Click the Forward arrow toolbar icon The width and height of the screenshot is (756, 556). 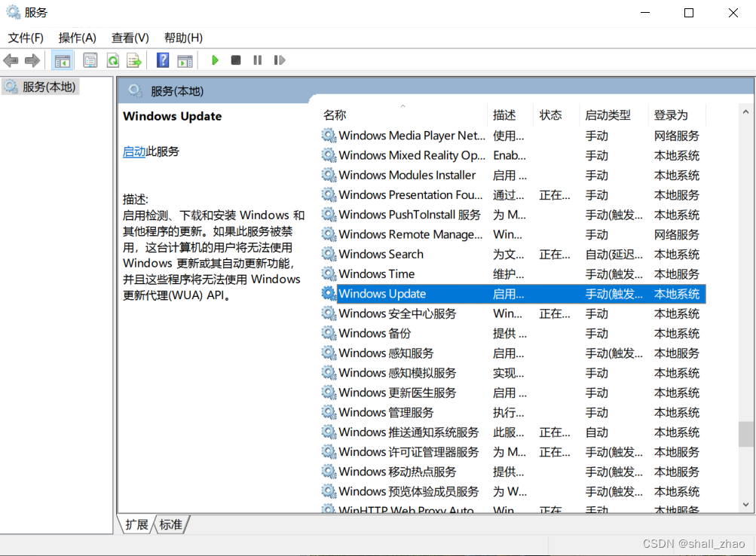point(32,61)
